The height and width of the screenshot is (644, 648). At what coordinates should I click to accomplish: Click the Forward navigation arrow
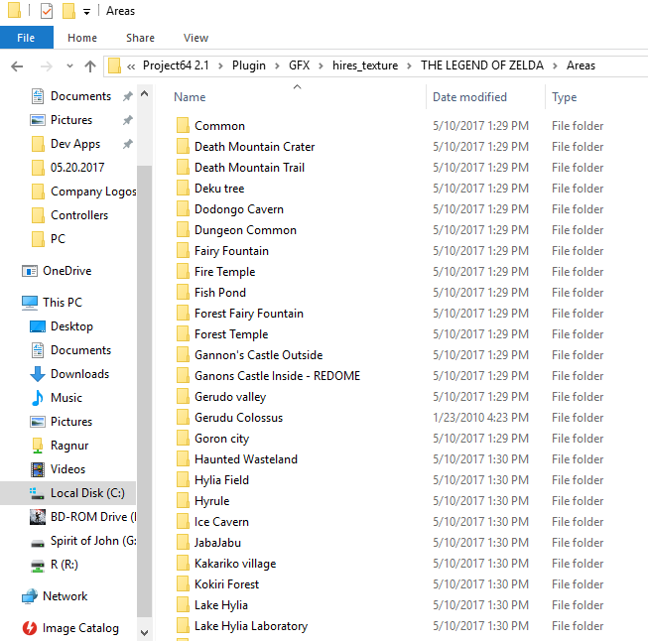coord(47,66)
